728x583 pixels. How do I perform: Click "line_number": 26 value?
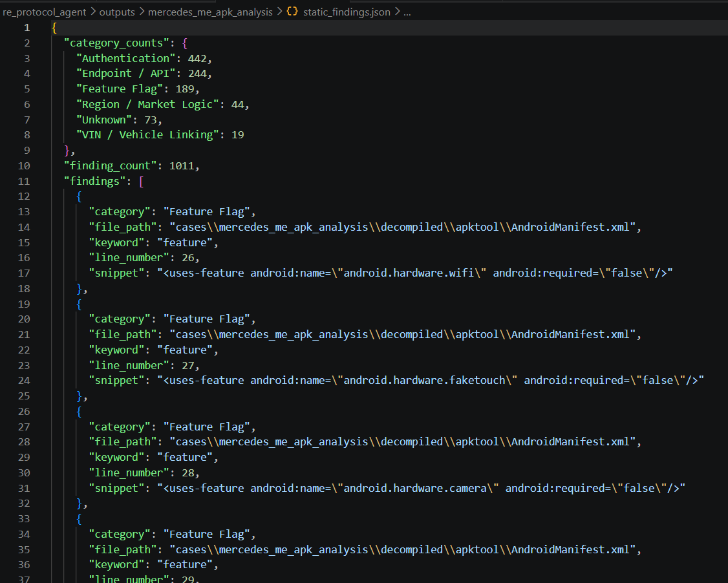point(187,258)
